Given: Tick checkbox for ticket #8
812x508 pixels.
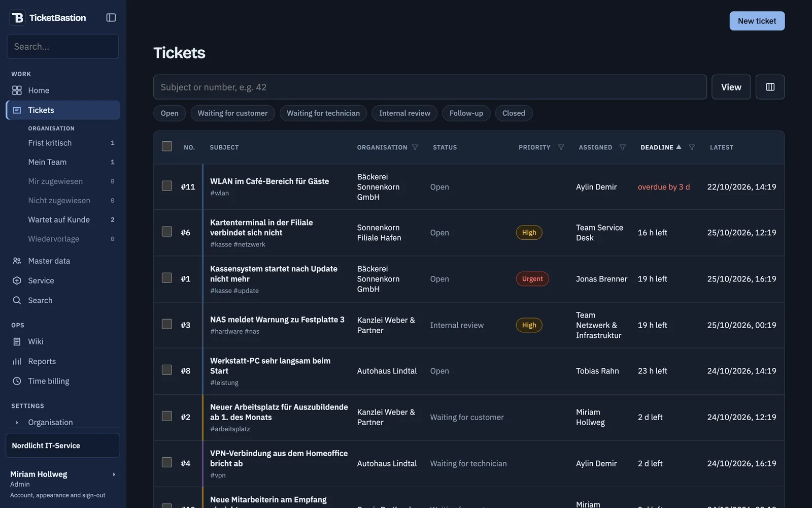Looking at the screenshot, I should click(167, 370).
